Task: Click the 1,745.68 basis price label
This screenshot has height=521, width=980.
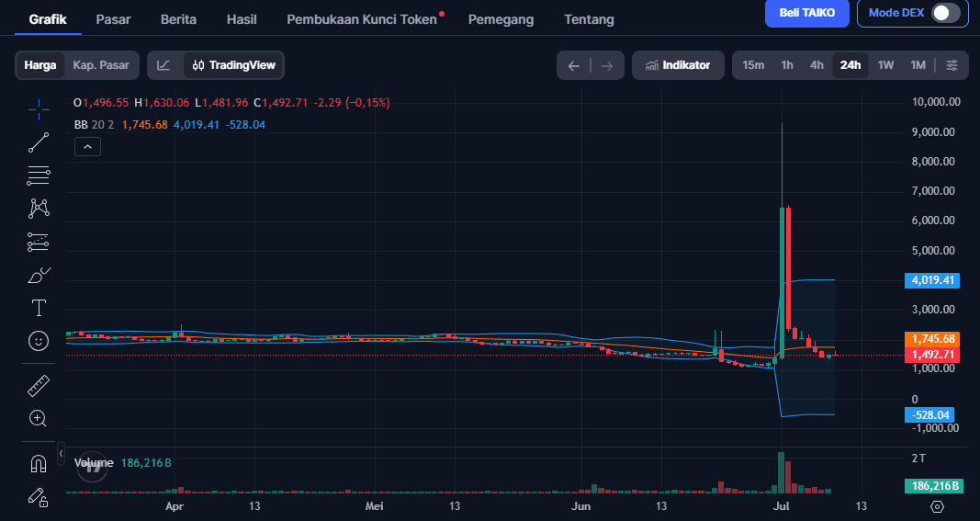Action: click(x=932, y=339)
